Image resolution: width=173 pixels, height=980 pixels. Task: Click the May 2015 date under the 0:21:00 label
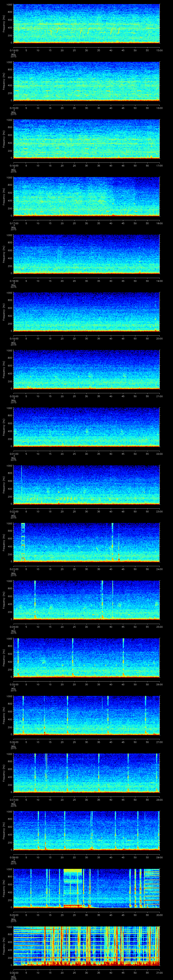click(x=13, y=458)
